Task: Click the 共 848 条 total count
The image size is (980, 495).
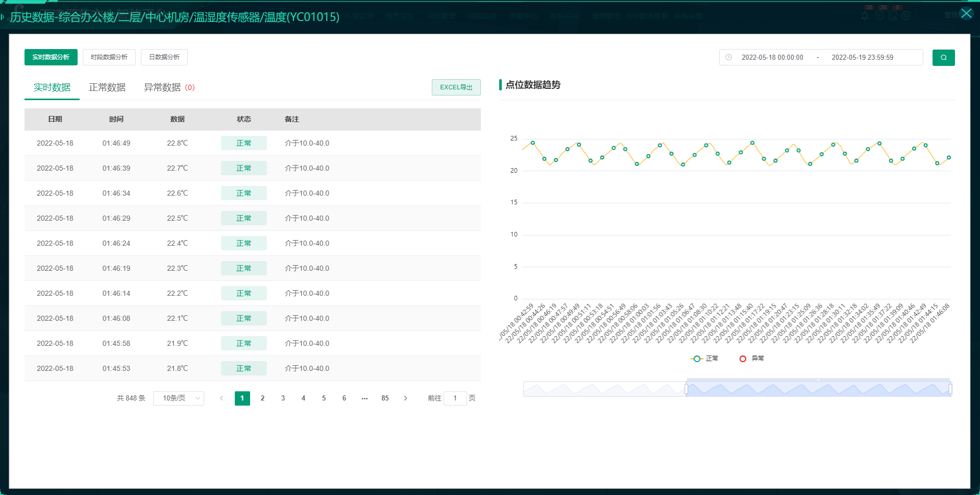Action: [131, 398]
